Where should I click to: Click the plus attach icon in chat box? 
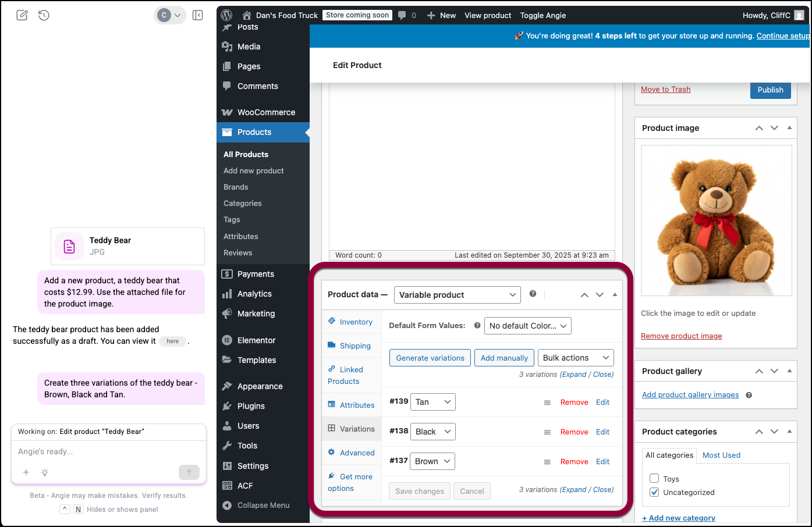click(26, 472)
